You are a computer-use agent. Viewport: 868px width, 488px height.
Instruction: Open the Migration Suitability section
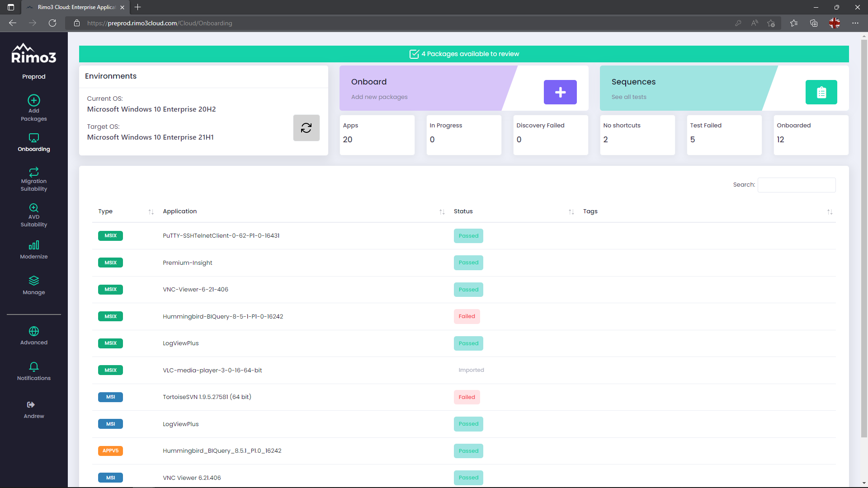[34, 179]
